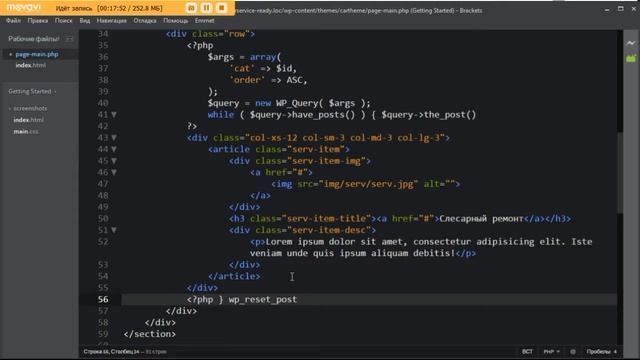
Task: Collapse the code fold at line 44
Action: (x=114, y=149)
